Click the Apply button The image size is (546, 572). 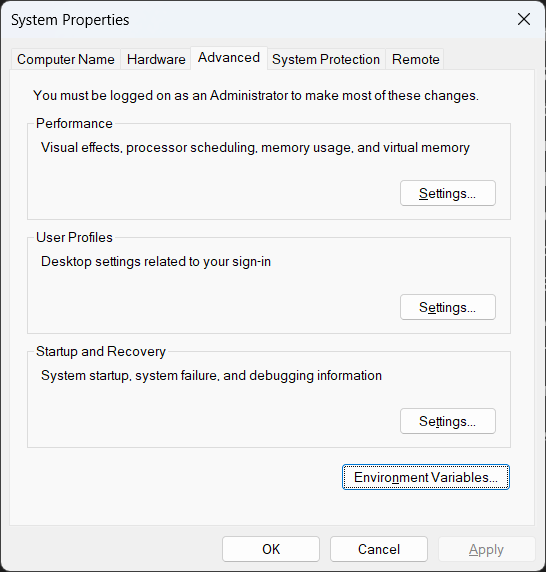point(487,549)
